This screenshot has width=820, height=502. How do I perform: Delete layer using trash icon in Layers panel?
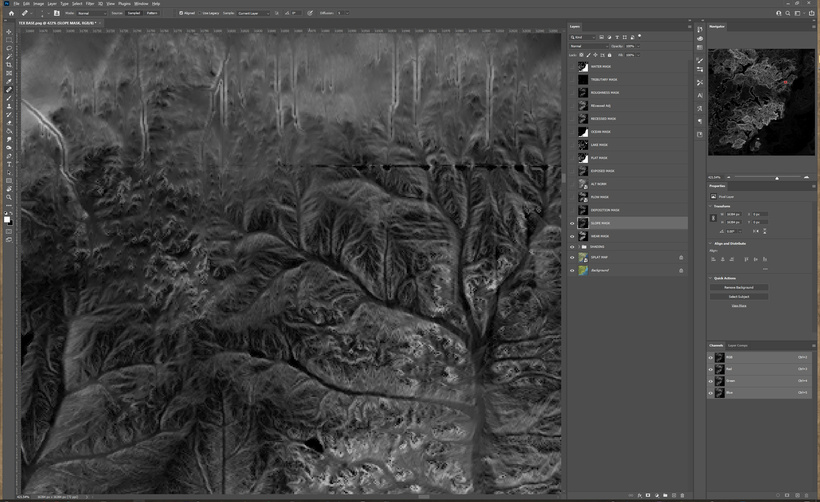(681, 495)
